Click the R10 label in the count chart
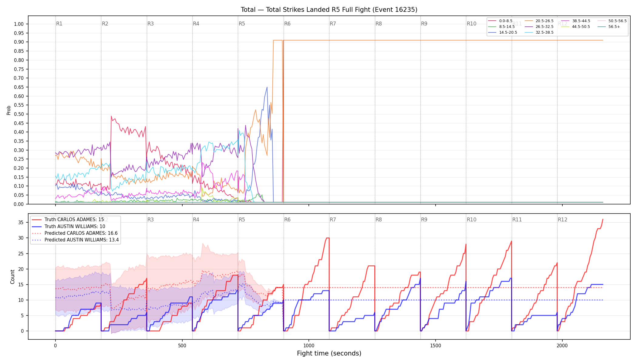This screenshot has width=637, height=364. [x=472, y=220]
